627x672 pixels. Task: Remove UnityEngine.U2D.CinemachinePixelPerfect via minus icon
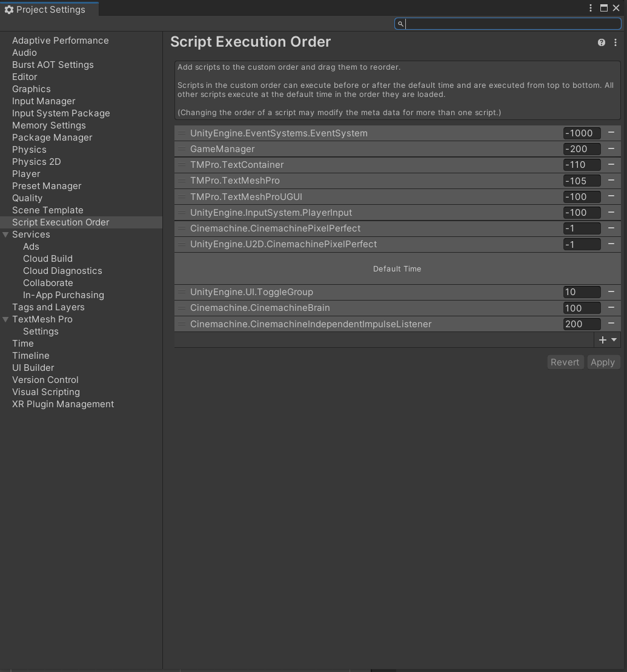[611, 244]
